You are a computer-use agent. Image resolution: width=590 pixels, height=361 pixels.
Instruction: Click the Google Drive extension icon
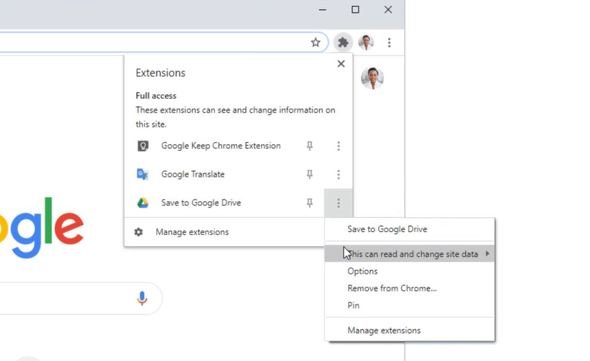[143, 203]
